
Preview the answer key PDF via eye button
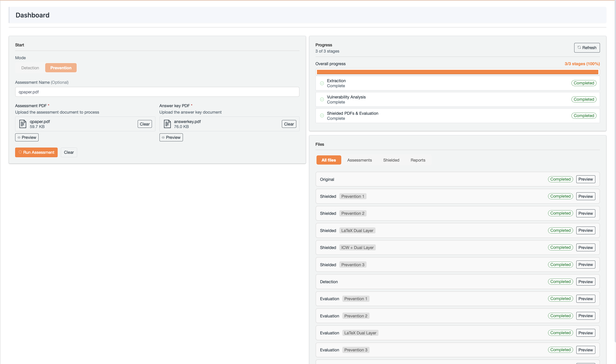tap(171, 137)
